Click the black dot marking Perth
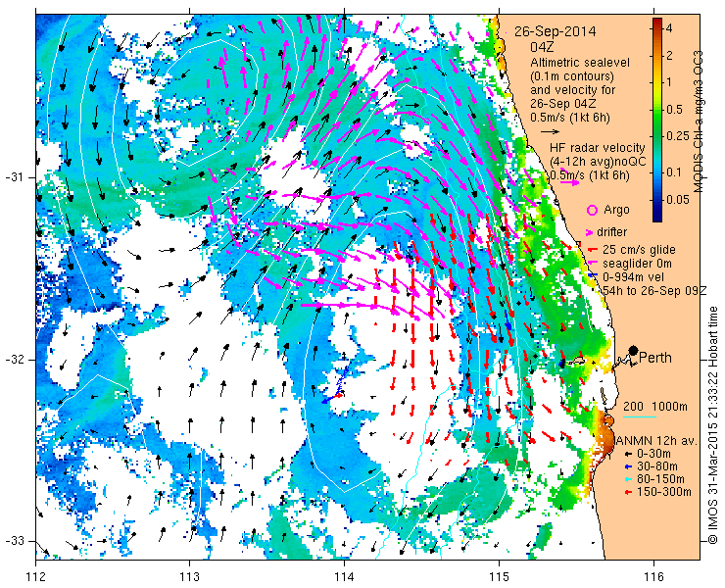The image size is (725, 588). pyautogui.click(x=633, y=350)
